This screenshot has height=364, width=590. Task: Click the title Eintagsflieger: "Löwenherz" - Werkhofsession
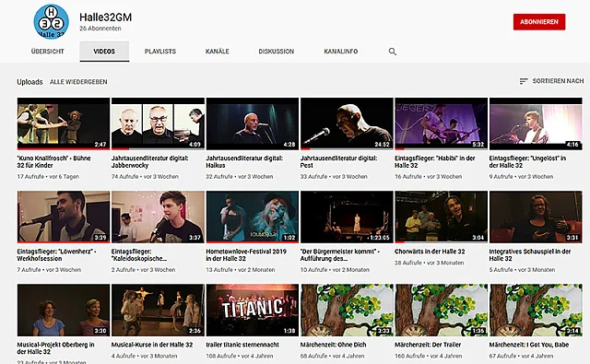[56, 255]
